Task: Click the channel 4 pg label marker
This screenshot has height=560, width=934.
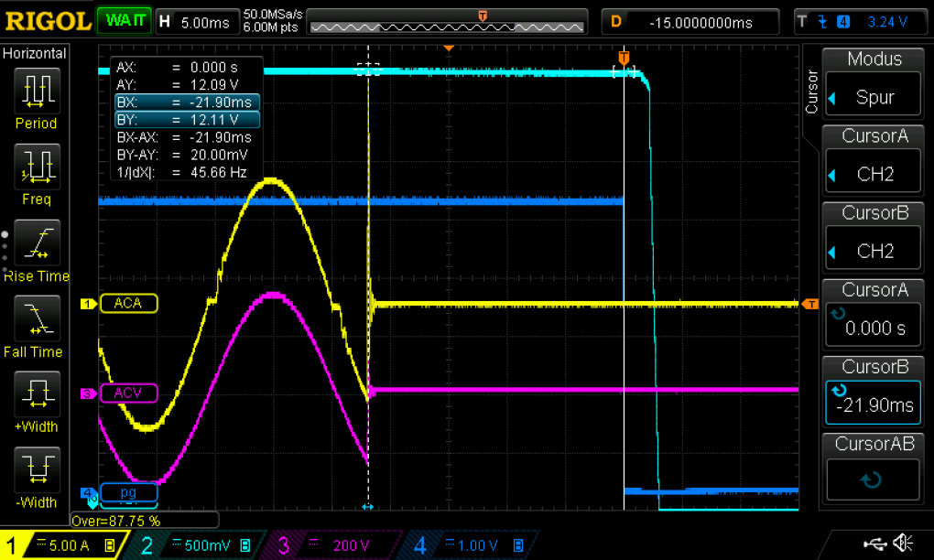Action: tap(129, 493)
